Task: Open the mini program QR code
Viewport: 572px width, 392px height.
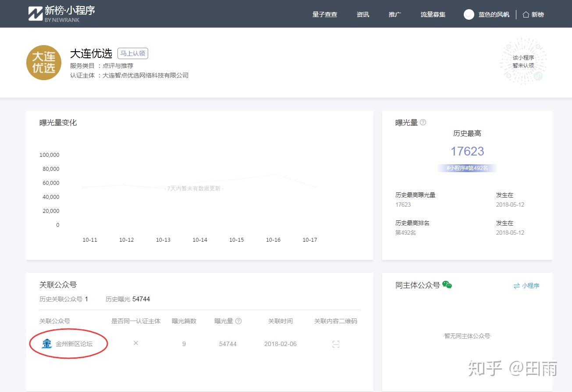Action: pos(523,61)
